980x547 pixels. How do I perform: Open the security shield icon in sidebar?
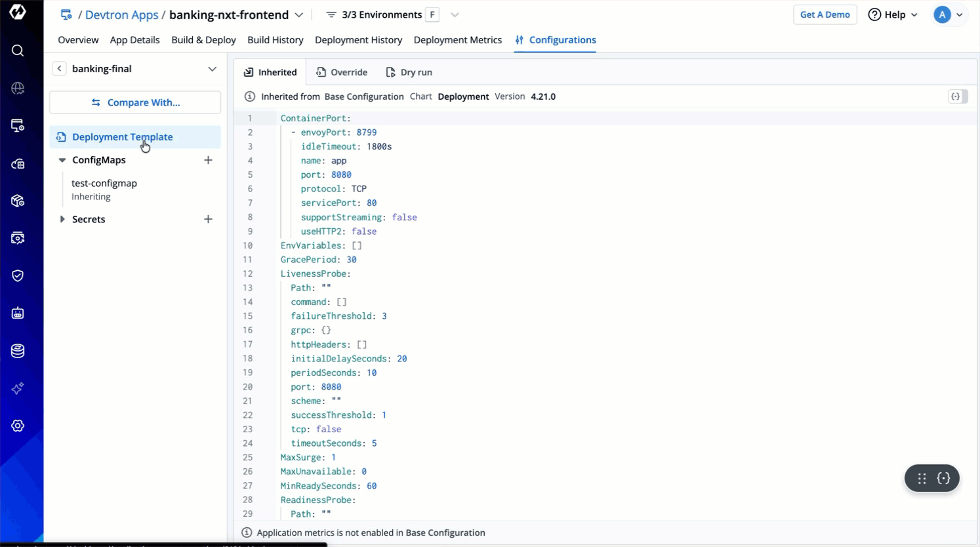(x=18, y=275)
